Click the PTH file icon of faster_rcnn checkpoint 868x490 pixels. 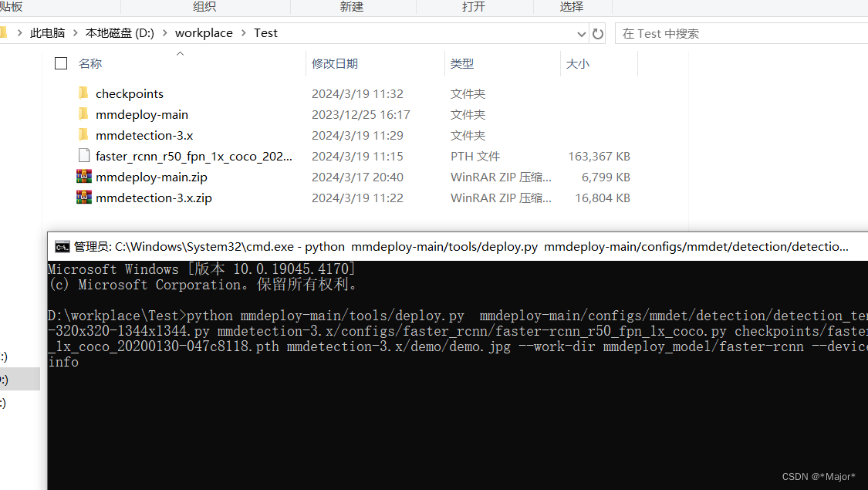(83, 155)
